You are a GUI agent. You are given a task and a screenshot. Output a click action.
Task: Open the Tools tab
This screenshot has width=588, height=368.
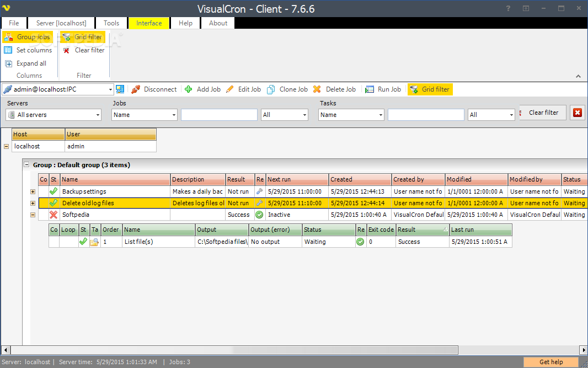(111, 23)
